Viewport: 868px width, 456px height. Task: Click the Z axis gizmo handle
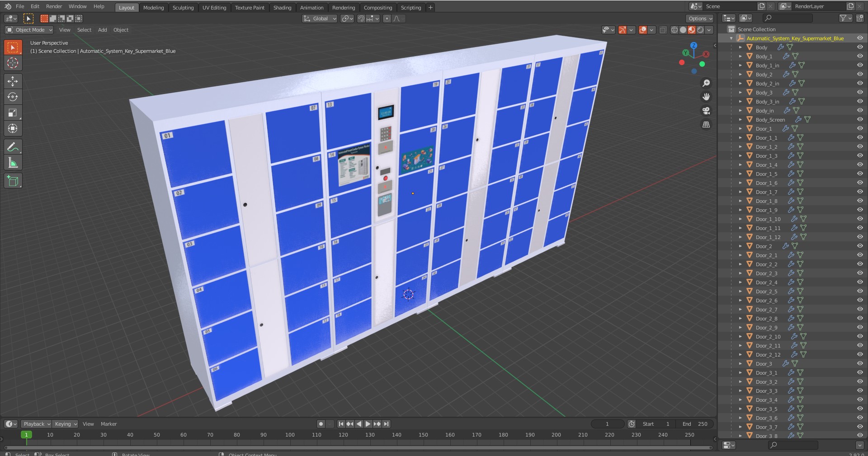pos(693,46)
